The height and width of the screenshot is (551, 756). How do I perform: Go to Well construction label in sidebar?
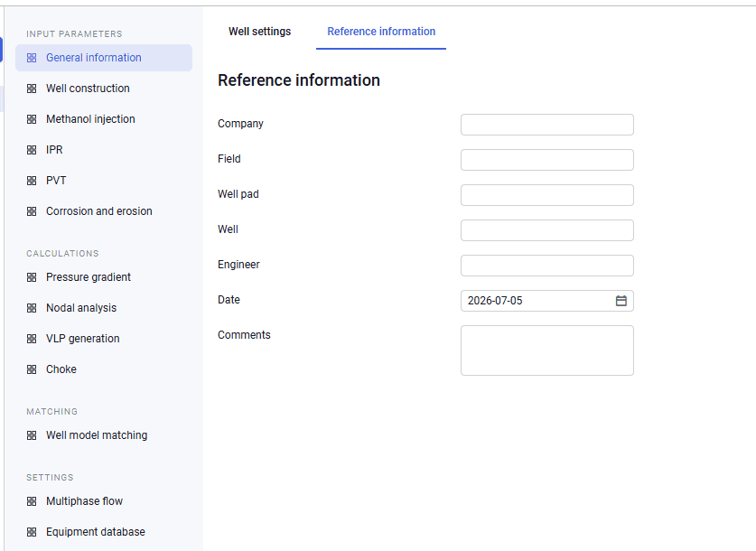click(88, 89)
